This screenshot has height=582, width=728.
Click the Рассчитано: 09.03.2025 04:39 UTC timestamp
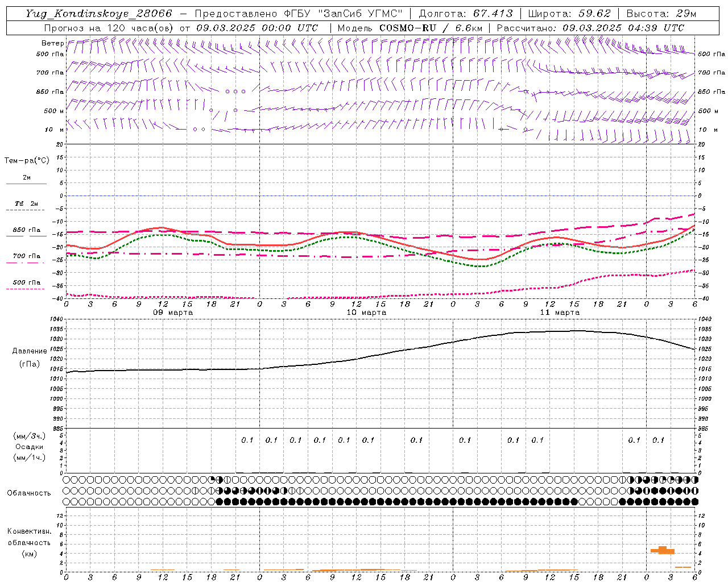pyautogui.click(x=590, y=28)
